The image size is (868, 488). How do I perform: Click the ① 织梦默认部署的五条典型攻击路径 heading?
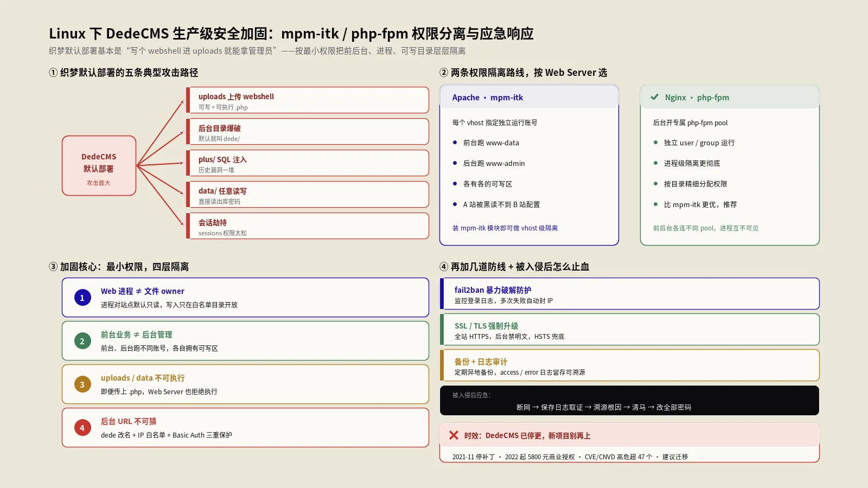point(124,72)
